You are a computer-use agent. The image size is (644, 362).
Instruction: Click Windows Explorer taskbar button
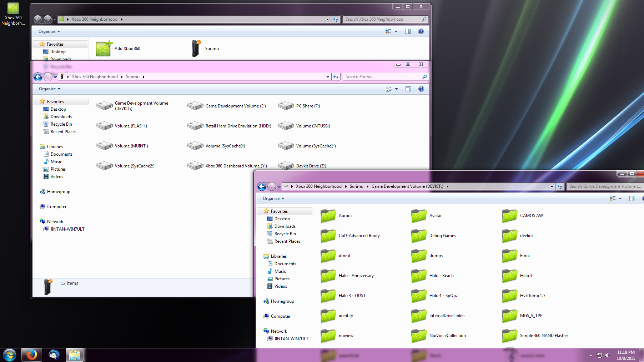click(x=74, y=355)
